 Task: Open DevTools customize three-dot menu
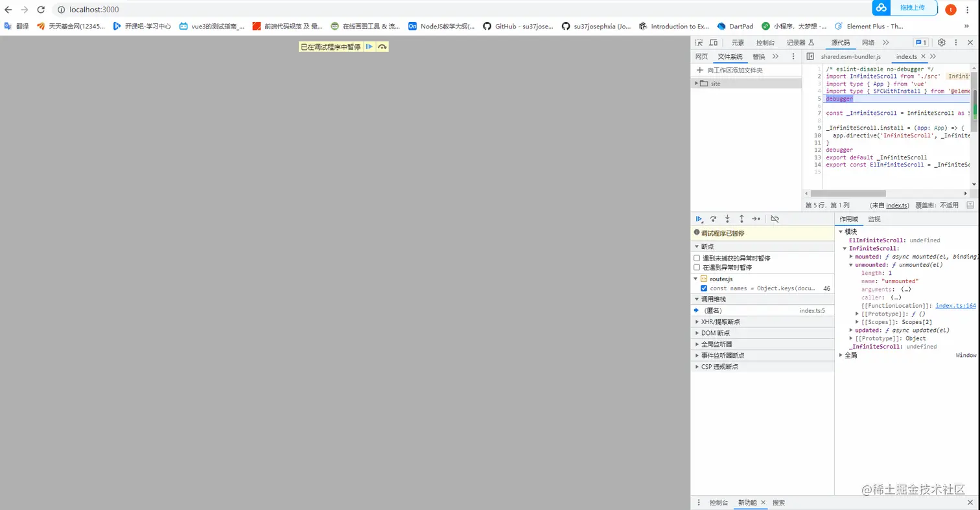click(x=956, y=43)
